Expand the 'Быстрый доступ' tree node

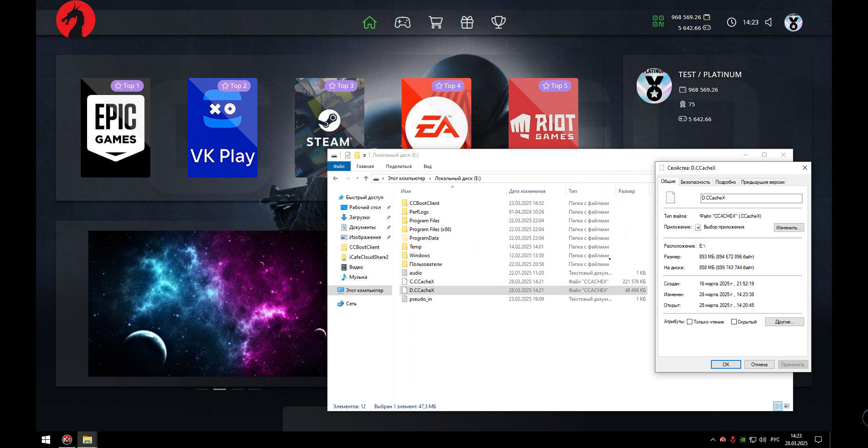pyautogui.click(x=335, y=198)
